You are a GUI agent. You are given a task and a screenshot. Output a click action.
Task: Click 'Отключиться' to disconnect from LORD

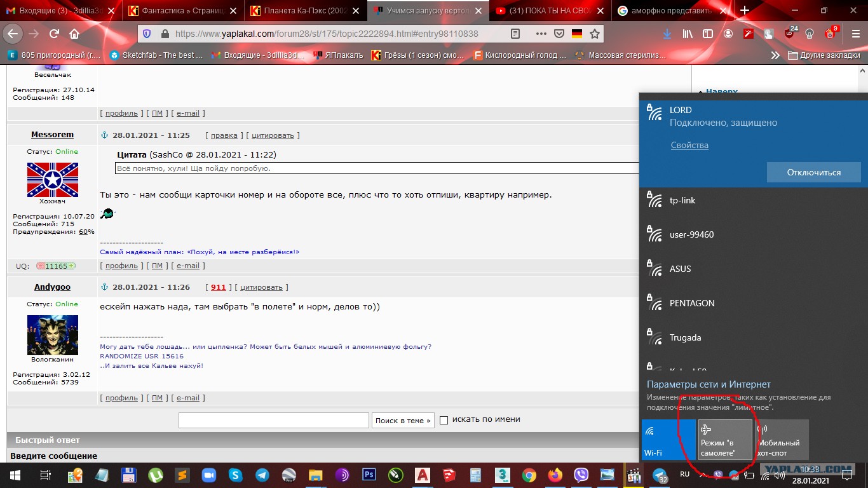814,172
